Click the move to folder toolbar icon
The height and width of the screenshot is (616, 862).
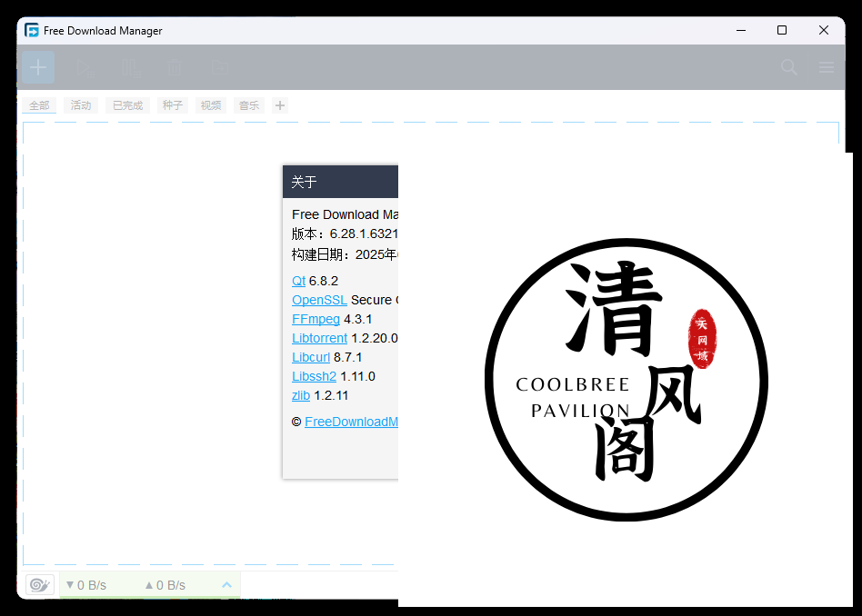(x=220, y=68)
